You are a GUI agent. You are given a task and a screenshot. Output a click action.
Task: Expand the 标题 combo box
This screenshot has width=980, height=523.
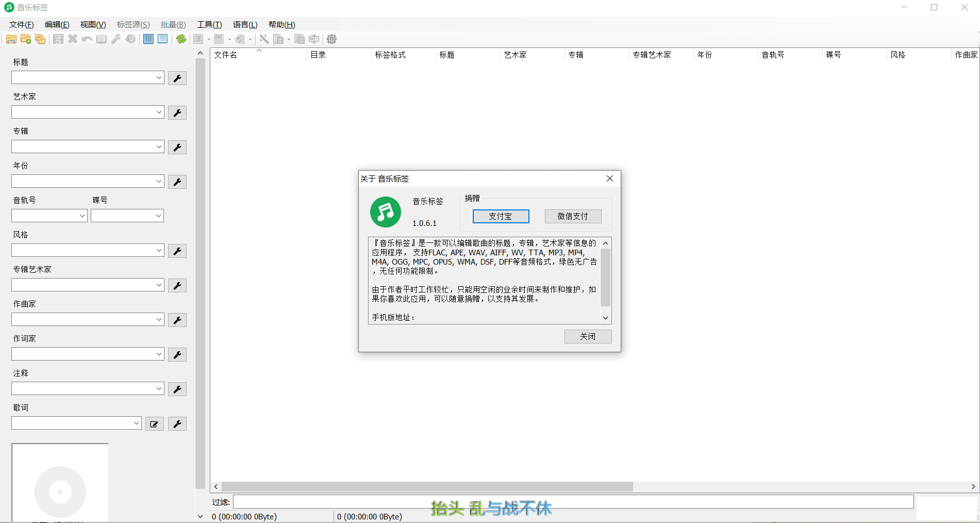(159, 77)
